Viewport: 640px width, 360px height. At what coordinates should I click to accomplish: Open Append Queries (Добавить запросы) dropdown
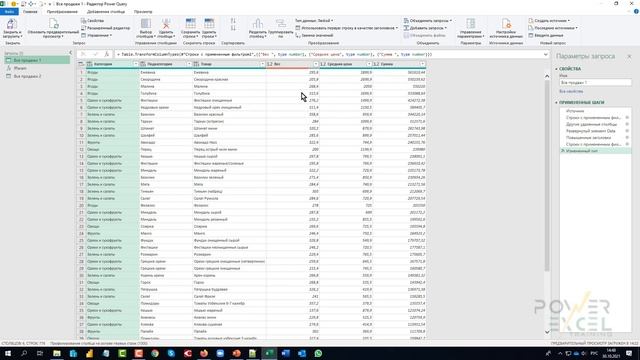(425, 28)
